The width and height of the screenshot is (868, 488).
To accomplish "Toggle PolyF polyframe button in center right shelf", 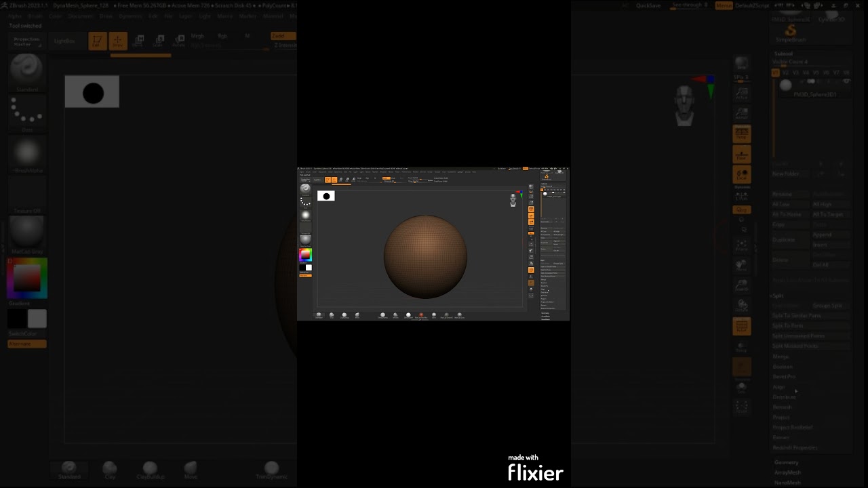I will [531, 270].
